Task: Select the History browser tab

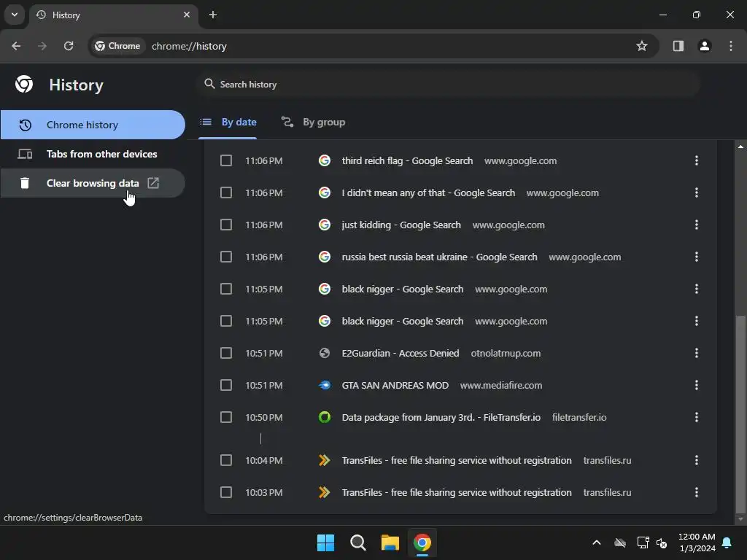Action: pos(113,15)
